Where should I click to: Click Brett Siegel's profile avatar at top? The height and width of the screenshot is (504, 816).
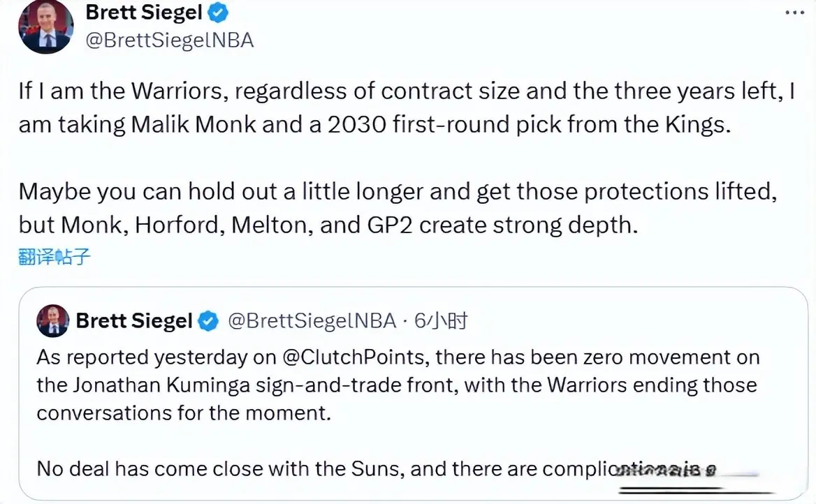(45, 27)
